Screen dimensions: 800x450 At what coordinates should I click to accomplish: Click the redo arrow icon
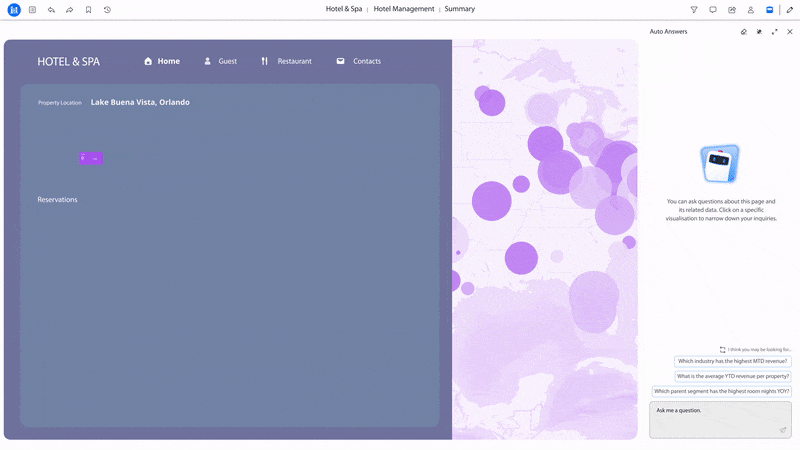(70, 9)
